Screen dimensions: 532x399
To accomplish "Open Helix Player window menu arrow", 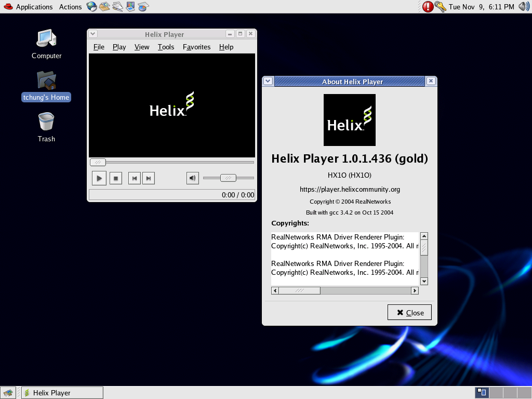I will pos(93,34).
